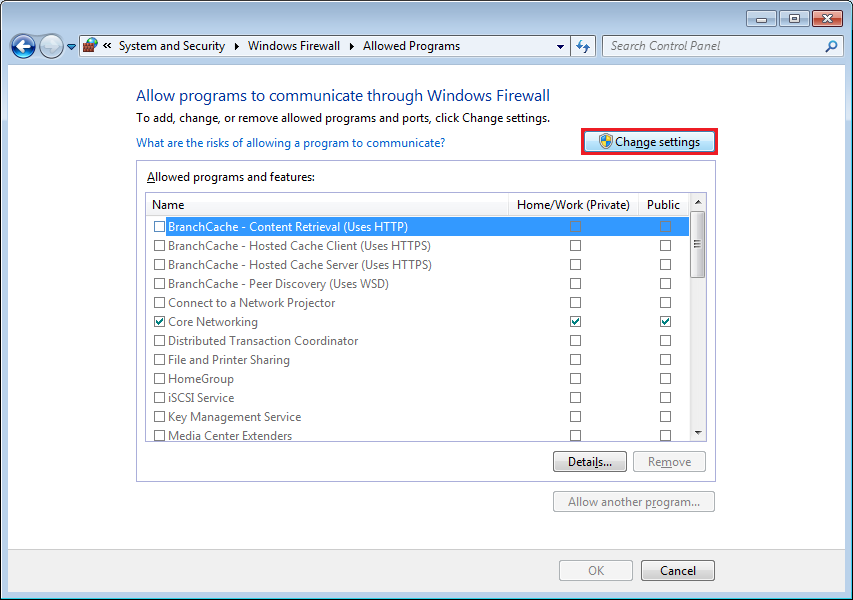This screenshot has height=600, width=853.
Task: Click the Refresh button beside address bar
Action: coord(584,46)
